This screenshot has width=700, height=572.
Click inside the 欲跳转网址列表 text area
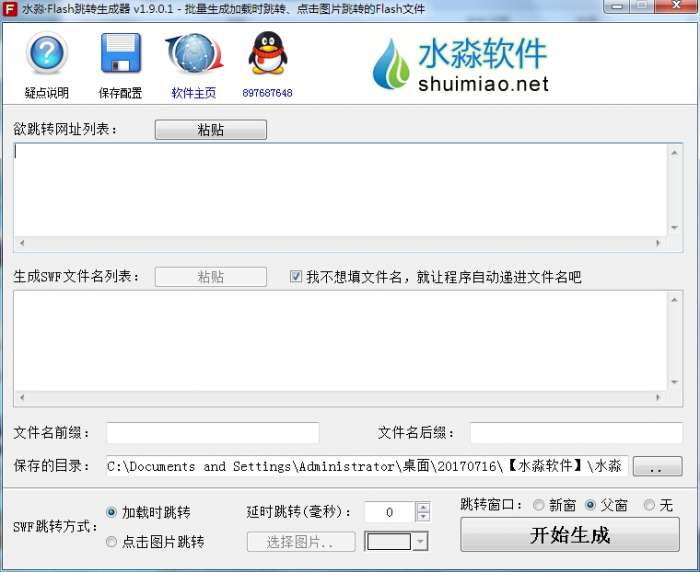click(341, 190)
